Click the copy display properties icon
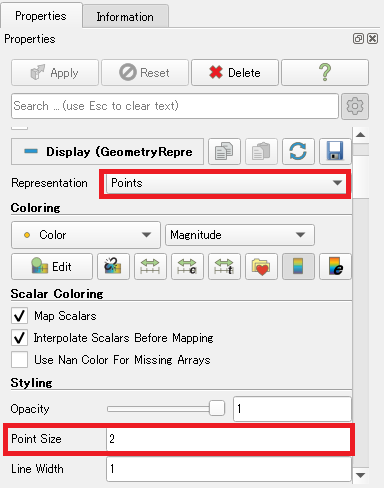 click(224, 152)
